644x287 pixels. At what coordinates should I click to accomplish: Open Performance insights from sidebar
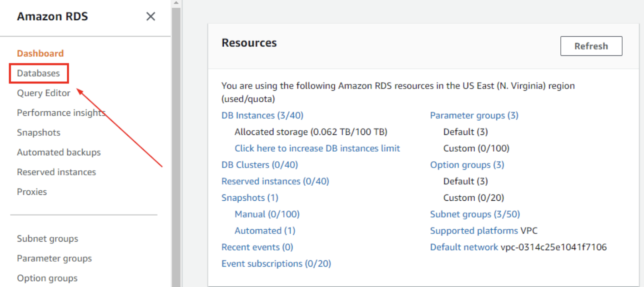click(x=61, y=113)
